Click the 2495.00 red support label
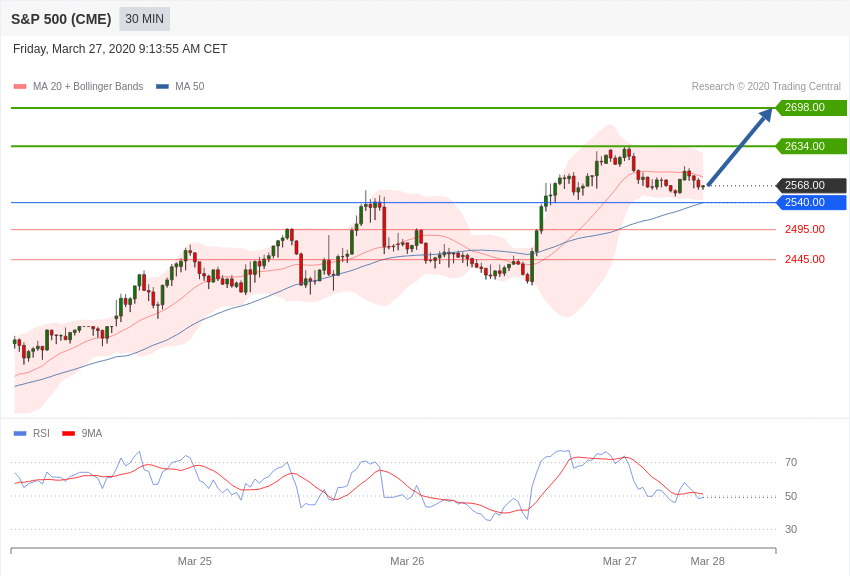 coord(804,229)
